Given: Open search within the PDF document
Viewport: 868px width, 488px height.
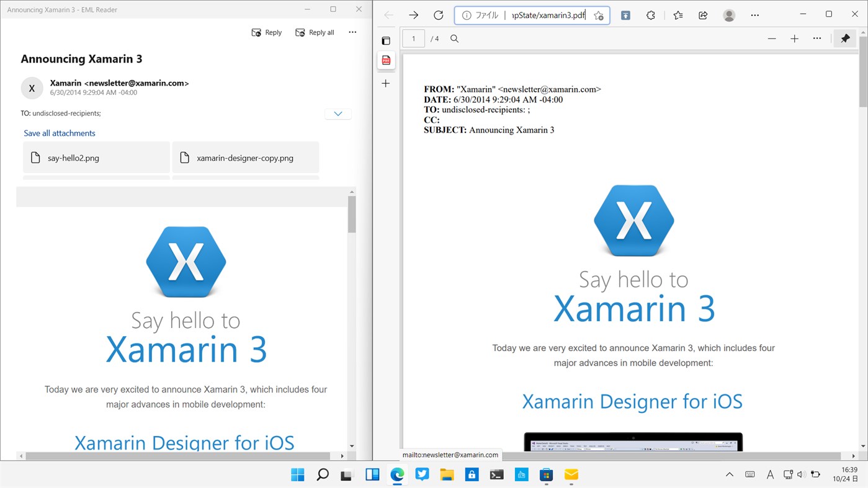Looking at the screenshot, I should (454, 38).
